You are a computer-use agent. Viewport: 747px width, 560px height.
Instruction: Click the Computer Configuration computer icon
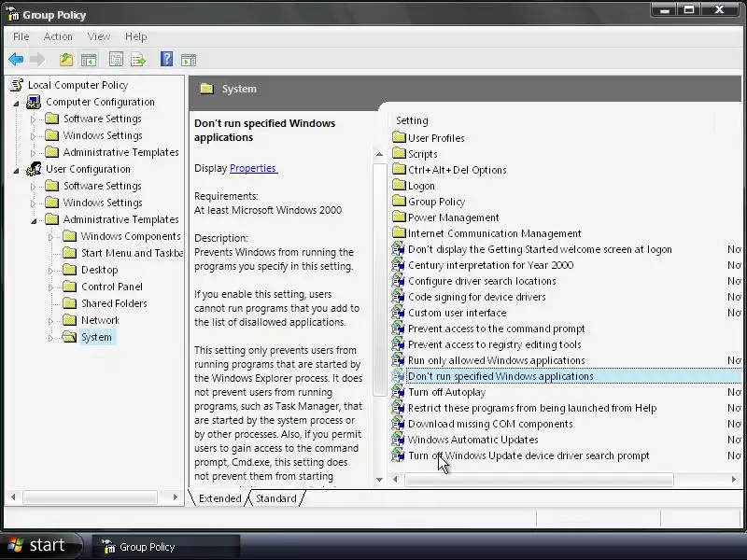(x=34, y=102)
